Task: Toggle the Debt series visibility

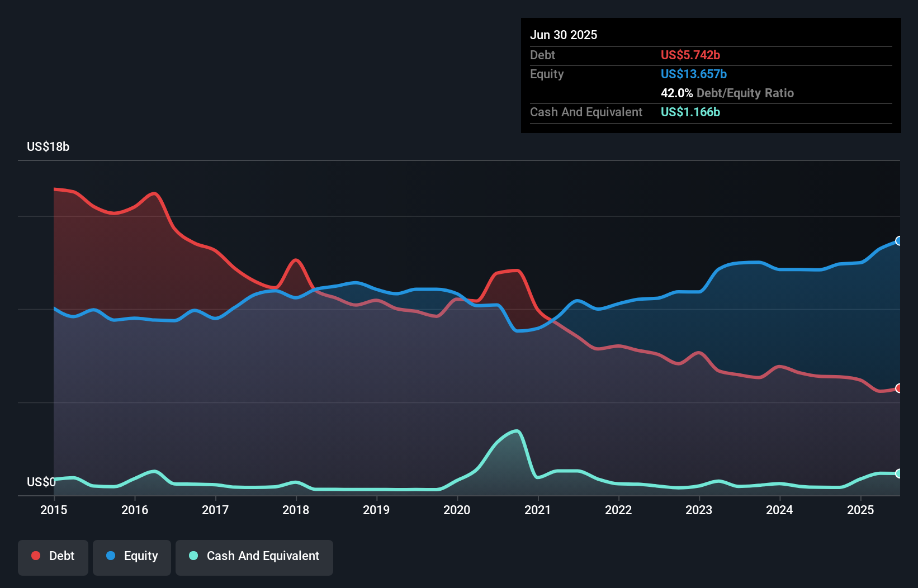Action: (x=53, y=556)
